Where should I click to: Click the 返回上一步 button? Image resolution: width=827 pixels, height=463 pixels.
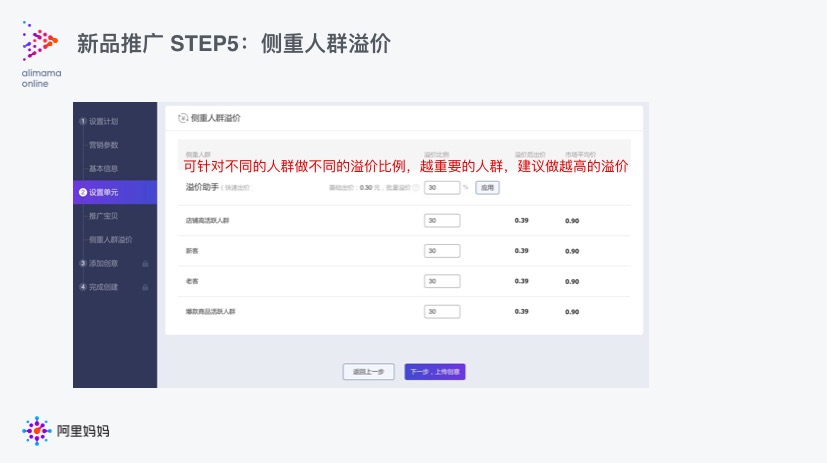[368, 372]
